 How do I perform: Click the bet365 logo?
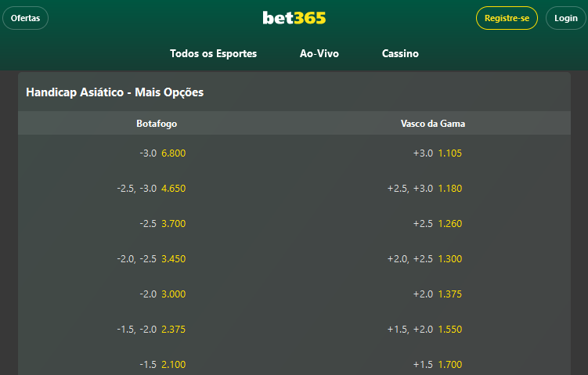point(294,18)
